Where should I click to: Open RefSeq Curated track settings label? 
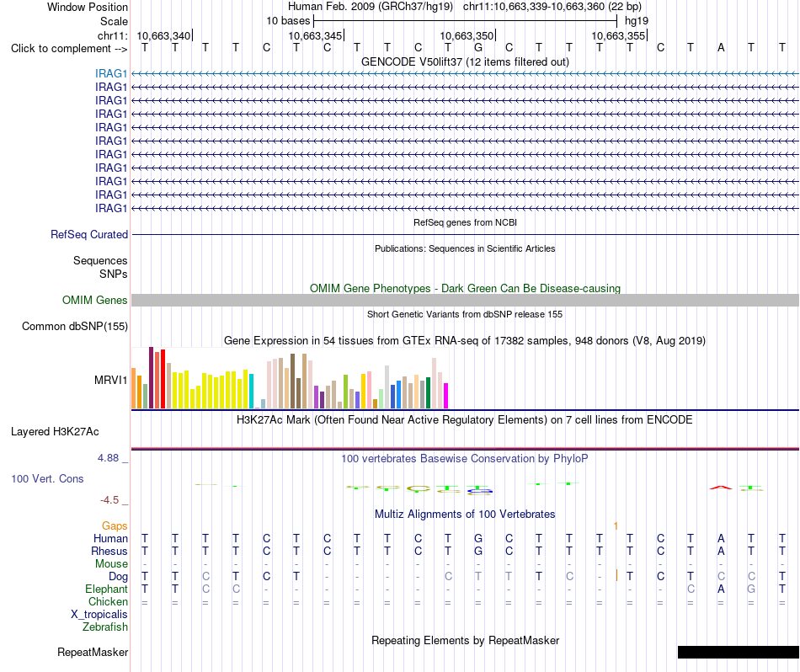point(89,234)
